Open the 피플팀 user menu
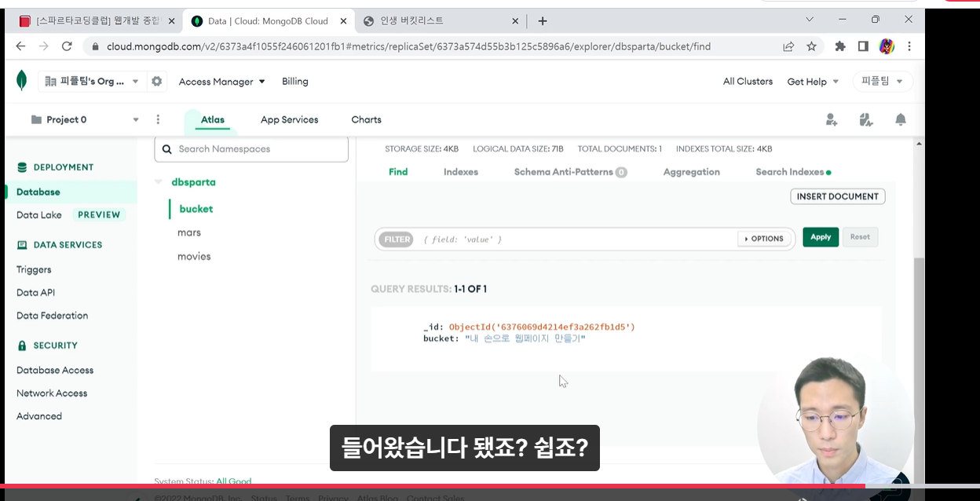 (883, 81)
